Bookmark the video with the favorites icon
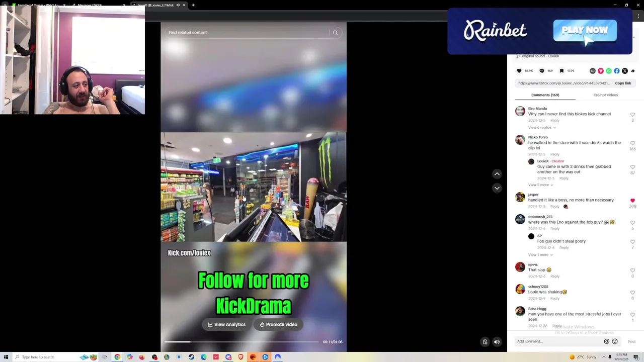The image size is (644, 362). (561, 71)
